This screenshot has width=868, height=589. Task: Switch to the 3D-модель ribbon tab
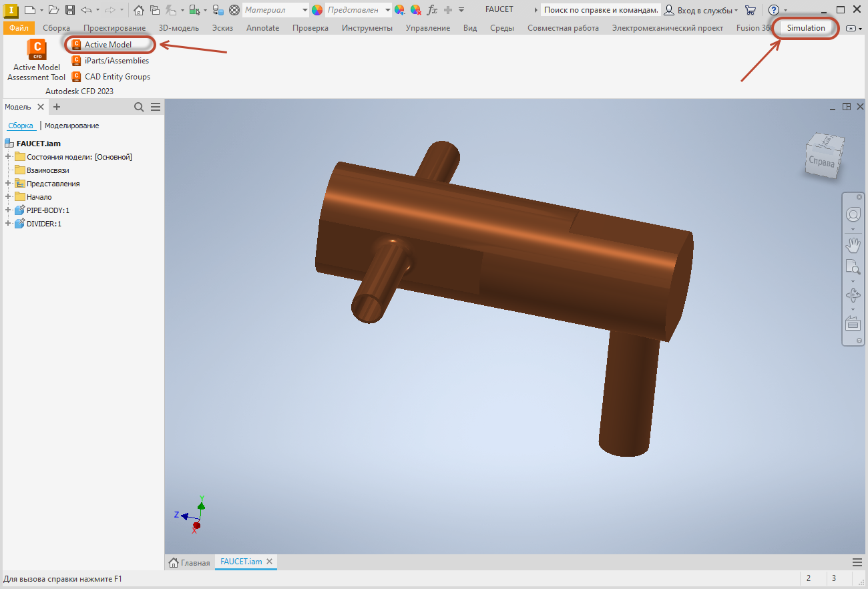click(x=178, y=28)
